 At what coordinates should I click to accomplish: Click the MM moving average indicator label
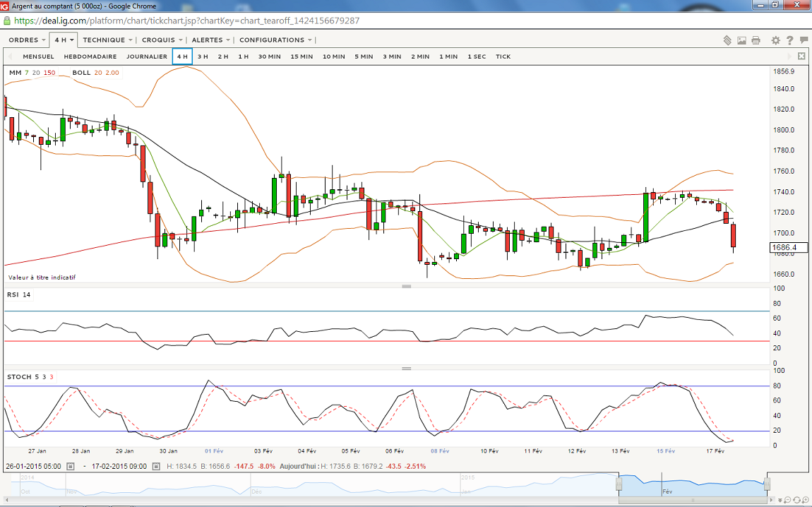(15, 73)
